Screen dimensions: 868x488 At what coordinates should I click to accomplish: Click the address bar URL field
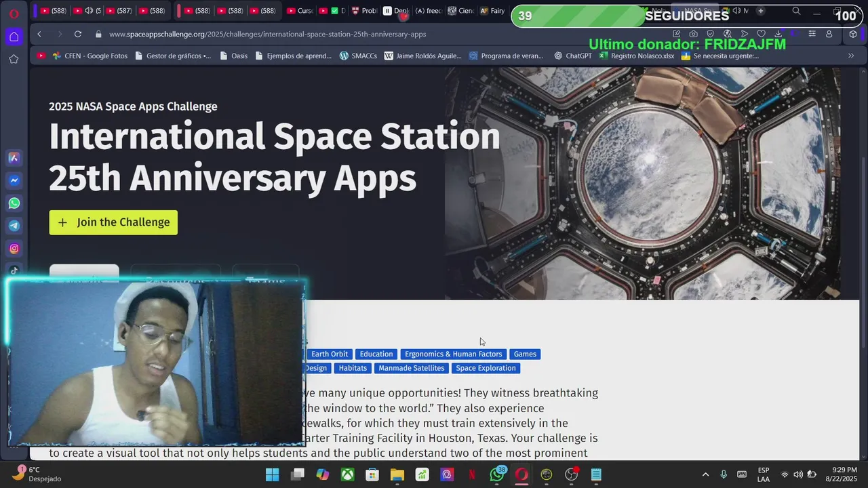pos(267,34)
